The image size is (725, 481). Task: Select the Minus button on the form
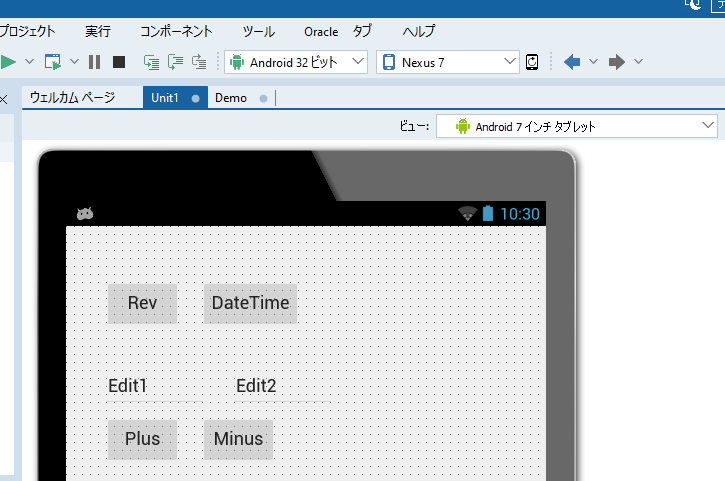[239, 439]
